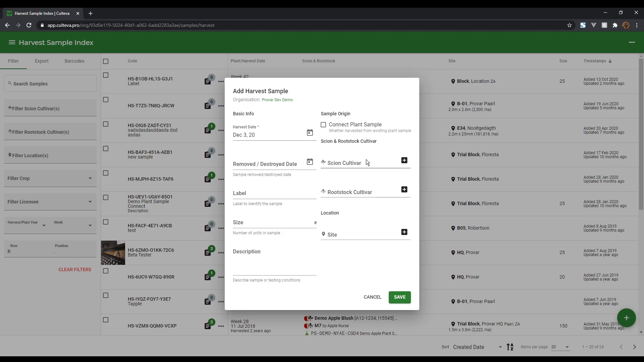This screenshot has width=644, height=362.
Task: Expand the Filter Crop dropdown
Action: click(90, 178)
